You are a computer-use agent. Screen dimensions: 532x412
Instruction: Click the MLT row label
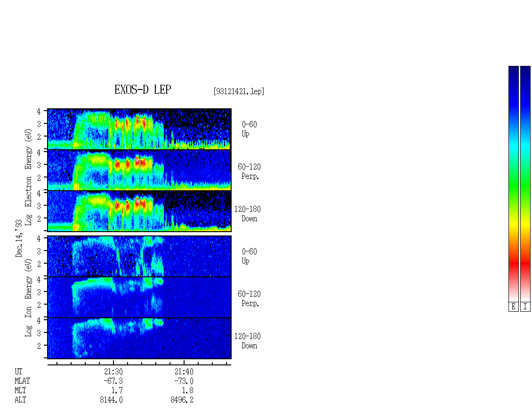20,391
